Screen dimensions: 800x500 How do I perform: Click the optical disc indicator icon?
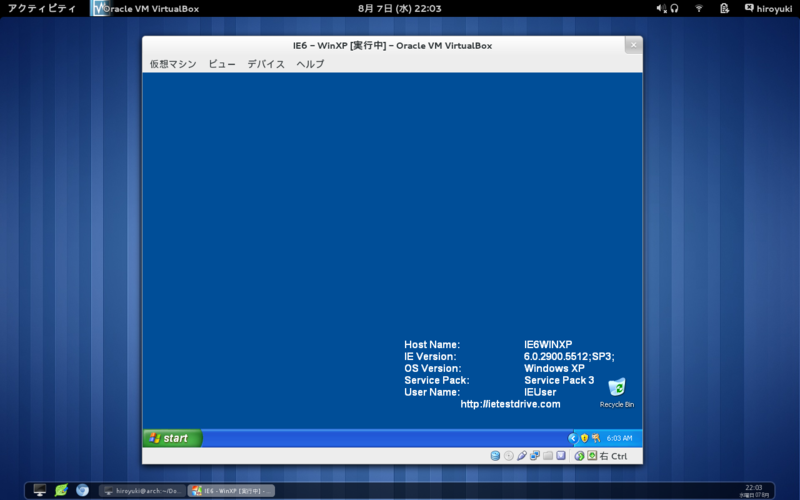tap(509, 456)
